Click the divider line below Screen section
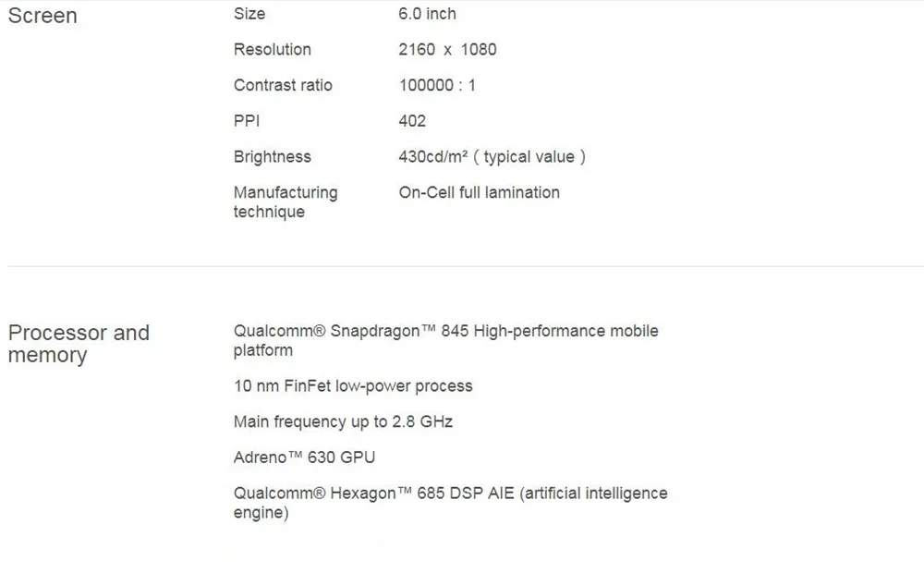Image resolution: width=924 pixels, height=573 pixels. pos(466,266)
